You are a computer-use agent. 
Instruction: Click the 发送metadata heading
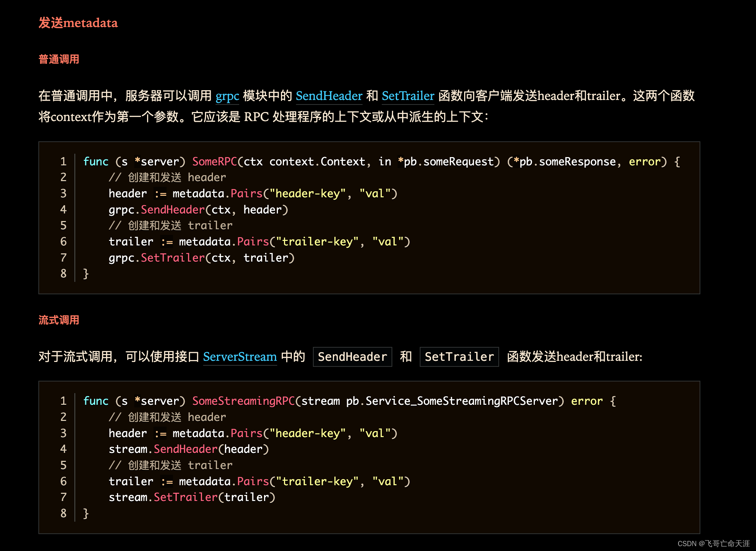tap(78, 23)
